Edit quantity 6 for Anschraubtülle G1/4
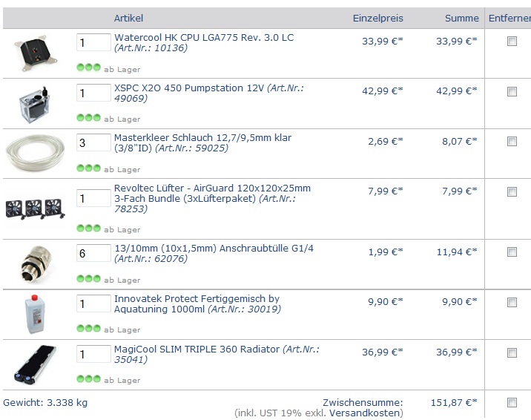The image size is (531, 420). [93, 253]
